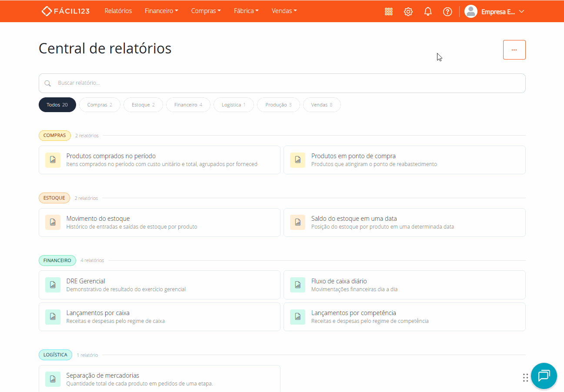Focus the Buscar relatório search field

(x=282, y=83)
